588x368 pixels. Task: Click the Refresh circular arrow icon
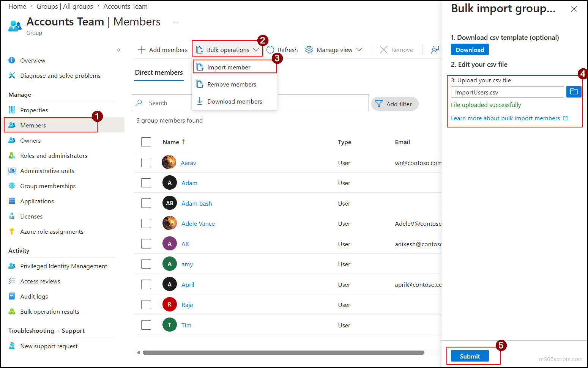tap(270, 50)
